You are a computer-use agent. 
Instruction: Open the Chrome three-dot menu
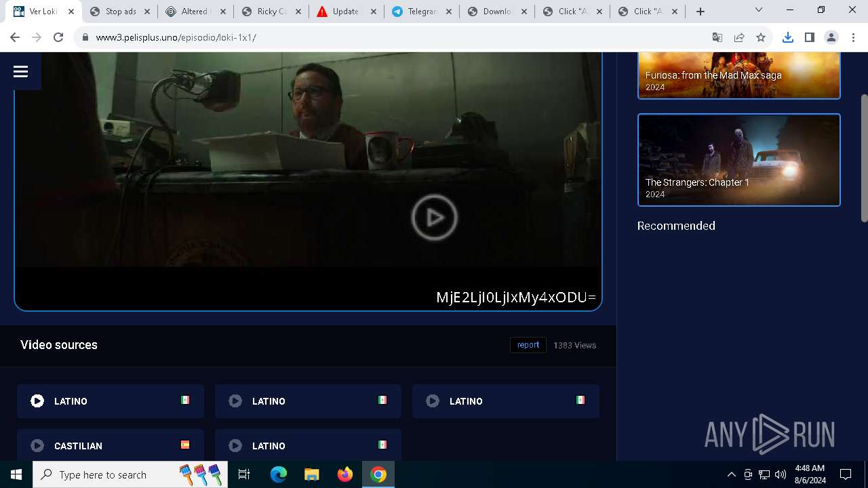[853, 37]
